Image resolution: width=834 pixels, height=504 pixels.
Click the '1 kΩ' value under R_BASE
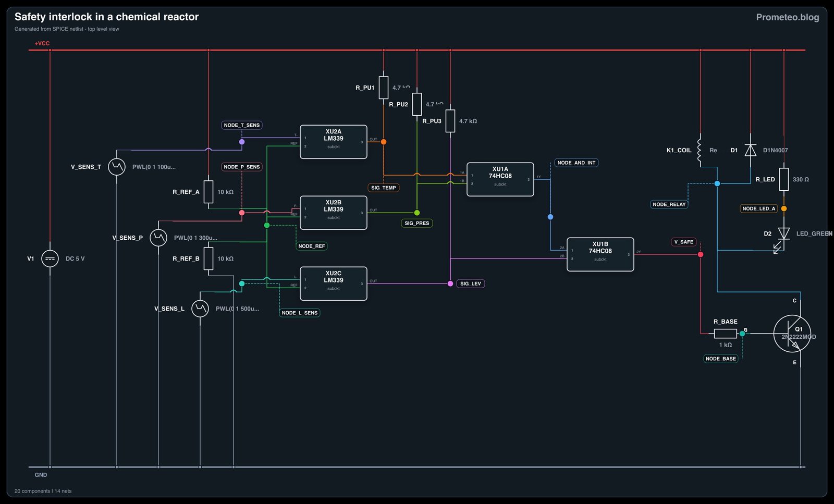[726, 345]
